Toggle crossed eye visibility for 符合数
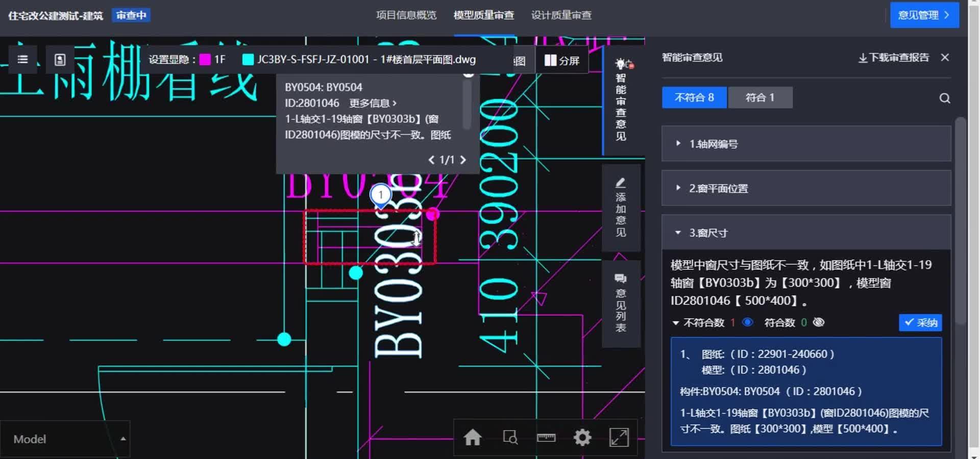Screen dimensions: 980x459 (x=819, y=322)
